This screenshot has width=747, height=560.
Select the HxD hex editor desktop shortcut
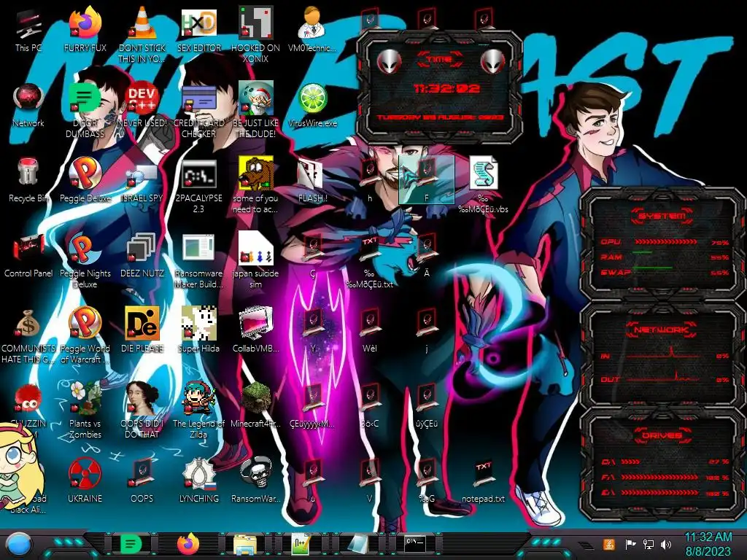pyautogui.click(x=198, y=31)
